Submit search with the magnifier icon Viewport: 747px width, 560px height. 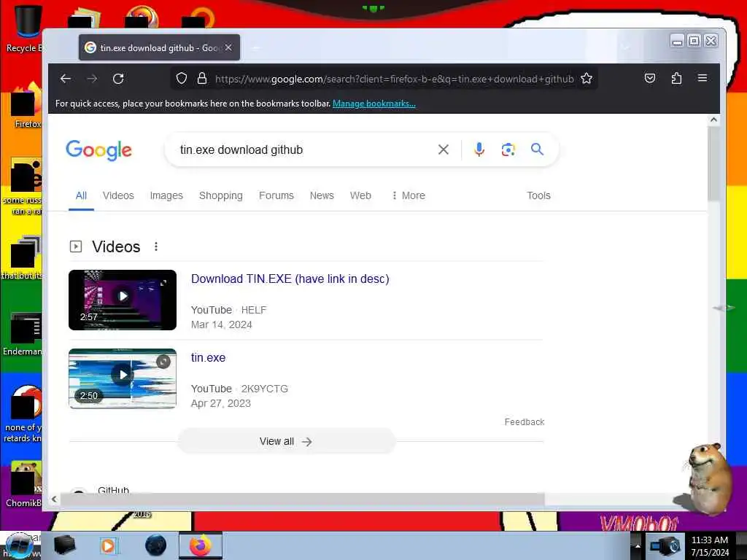[537, 149]
